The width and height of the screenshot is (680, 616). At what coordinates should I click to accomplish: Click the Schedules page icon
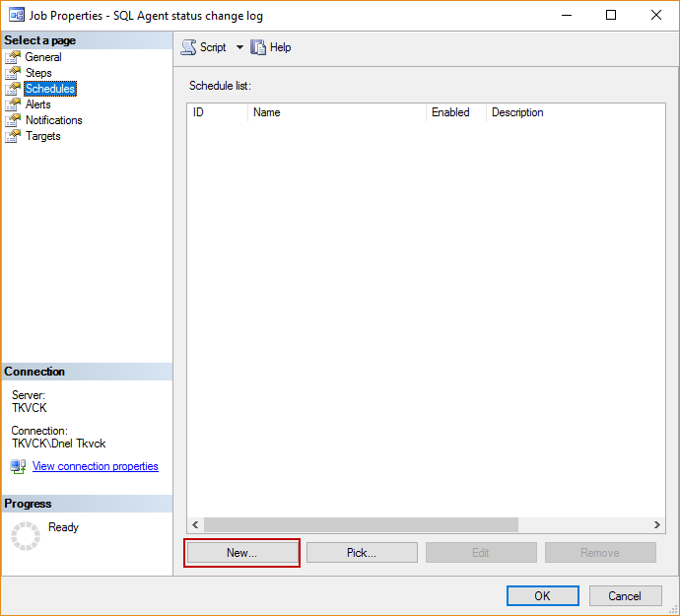click(13, 89)
